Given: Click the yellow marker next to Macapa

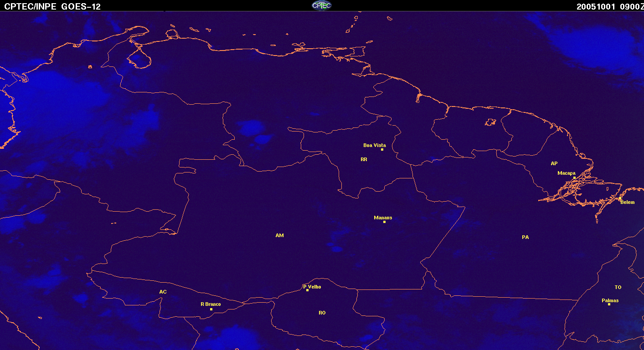Looking at the screenshot, I should tap(574, 178).
